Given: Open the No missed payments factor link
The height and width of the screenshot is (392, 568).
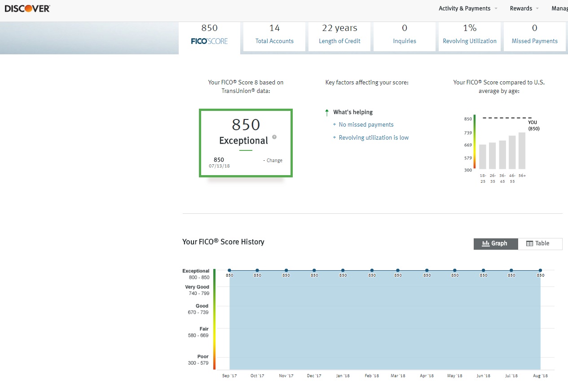Looking at the screenshot, I should [366, 124].
